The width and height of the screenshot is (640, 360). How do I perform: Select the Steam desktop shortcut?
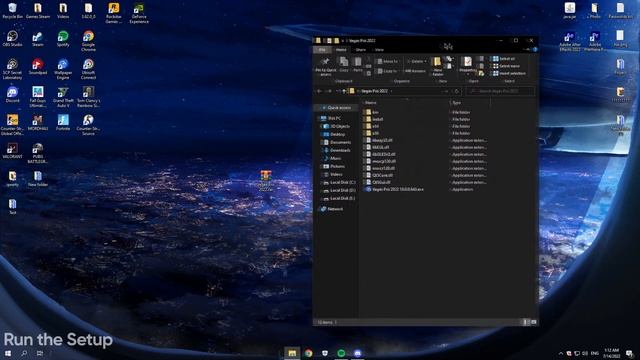pyautogui.click(x=38, y=39)
